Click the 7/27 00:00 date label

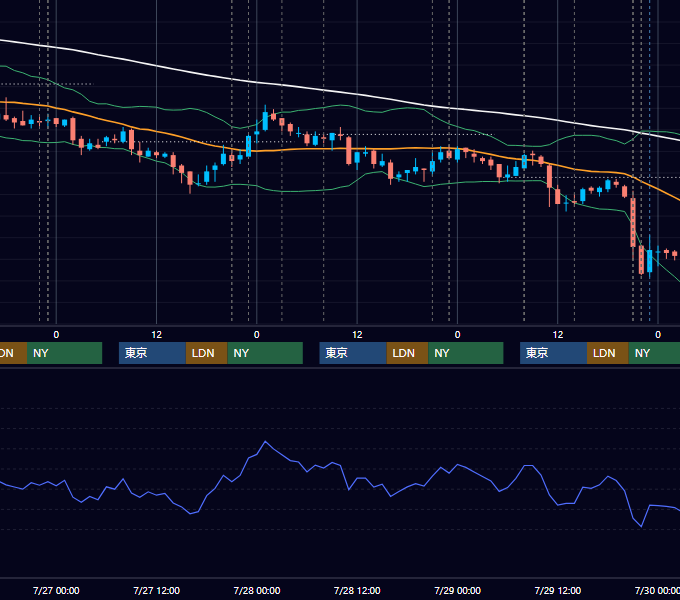56,590
